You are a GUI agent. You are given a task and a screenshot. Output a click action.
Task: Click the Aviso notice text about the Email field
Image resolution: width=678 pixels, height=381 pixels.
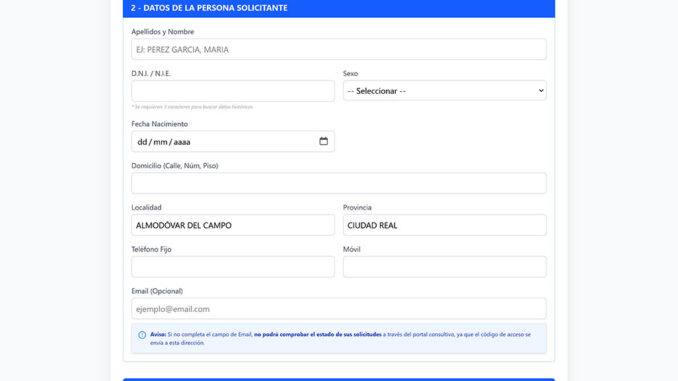[341, 339]
